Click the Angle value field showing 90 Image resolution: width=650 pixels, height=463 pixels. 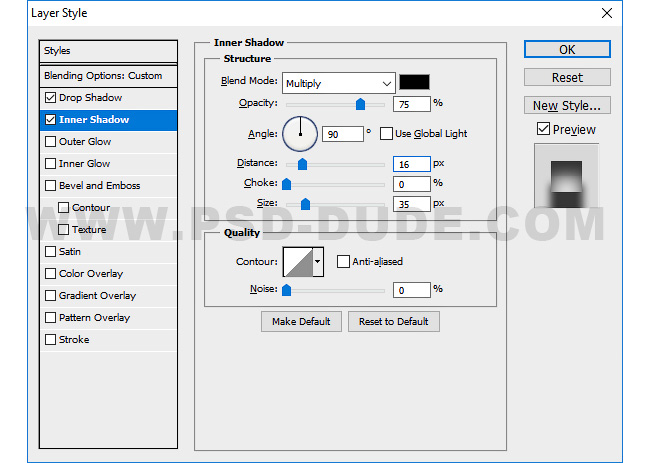(343, 134)
